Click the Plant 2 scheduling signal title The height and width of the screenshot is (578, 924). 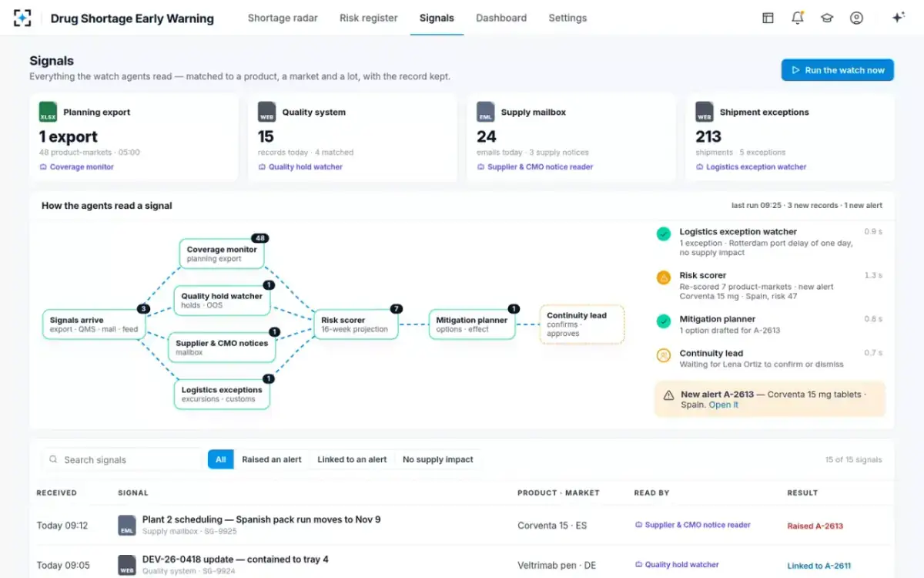click(261, 519)
